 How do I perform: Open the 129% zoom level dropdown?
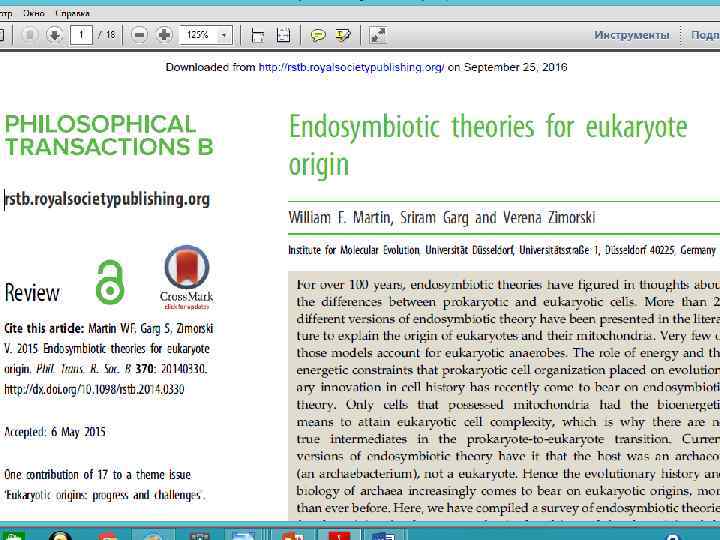pos(224,35)
